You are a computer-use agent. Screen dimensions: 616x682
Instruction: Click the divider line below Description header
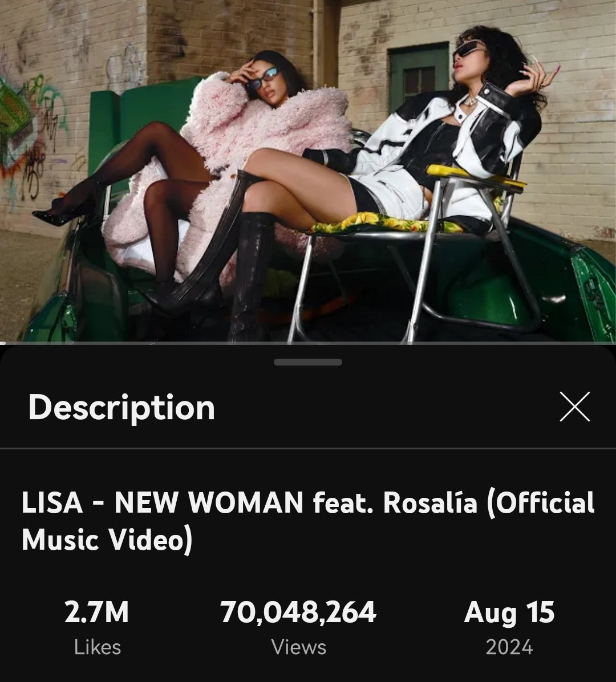point(308,448)
